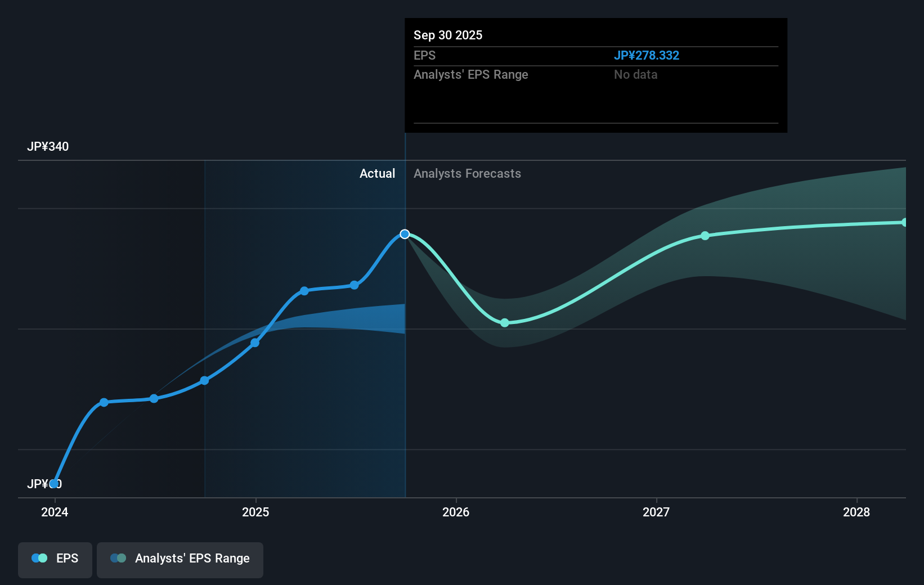Select the first EPS point at 2024 start

[54, 484]
